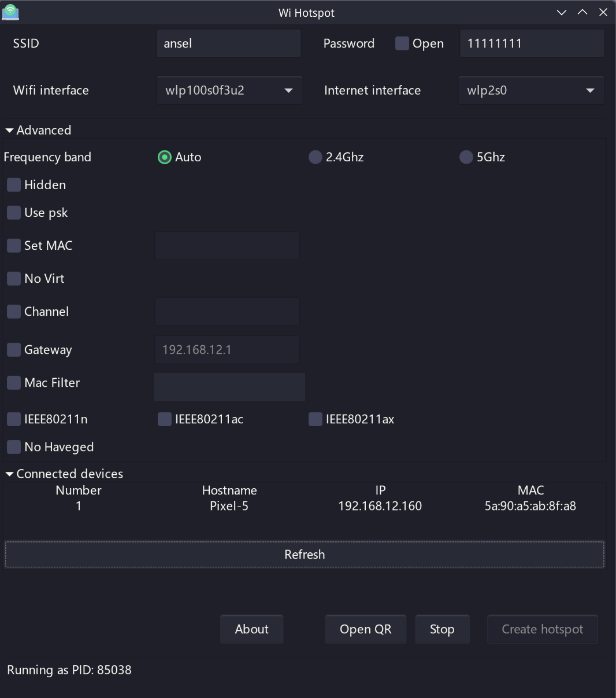Click the Gateway address input field
Viewport: 616px width, 698px height.
coord(227,350)
